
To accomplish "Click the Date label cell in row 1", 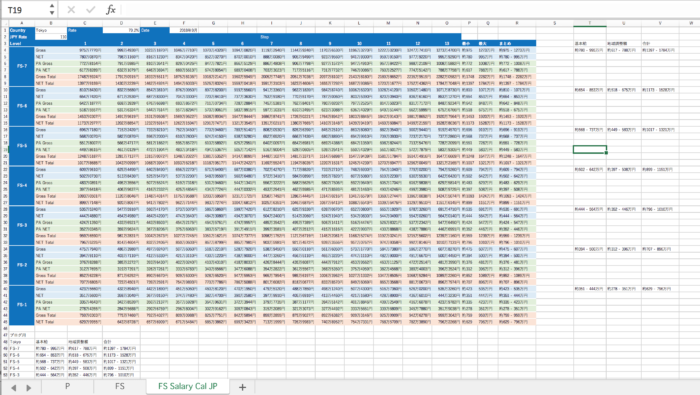I will point(154,30).
